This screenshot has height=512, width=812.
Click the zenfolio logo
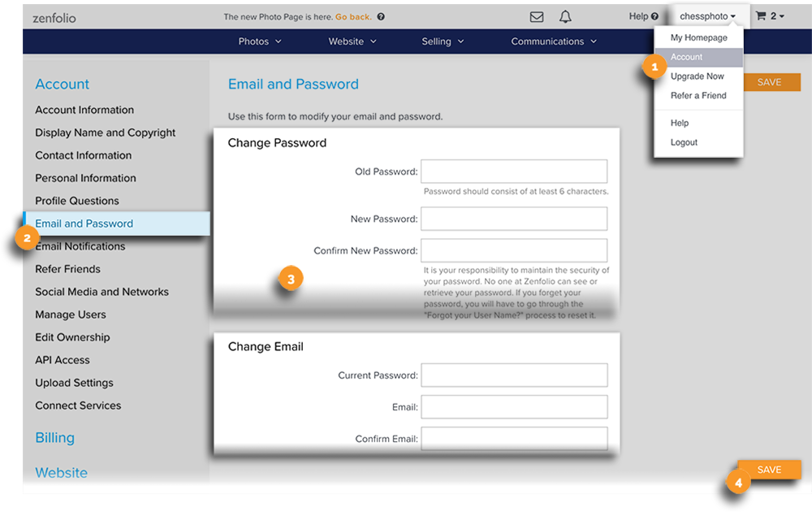54,17
